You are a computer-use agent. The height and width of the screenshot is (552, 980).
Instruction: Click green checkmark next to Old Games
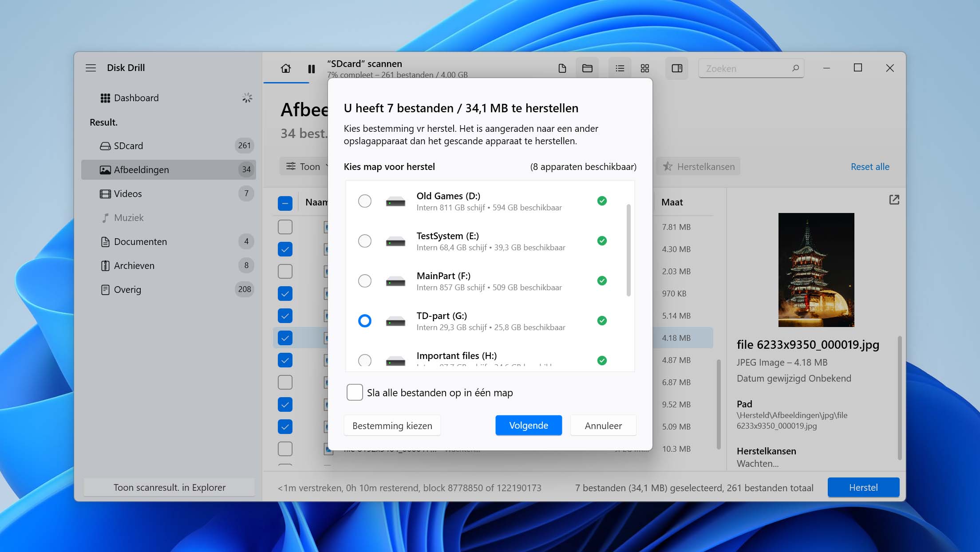pos(602,201)
